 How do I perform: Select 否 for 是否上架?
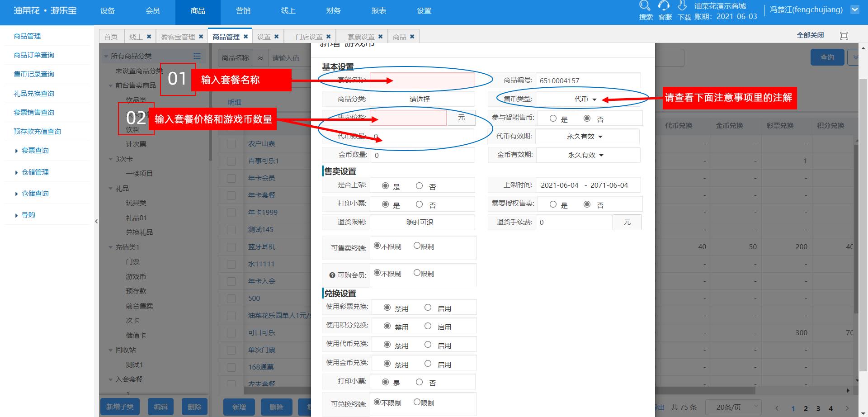420,186
